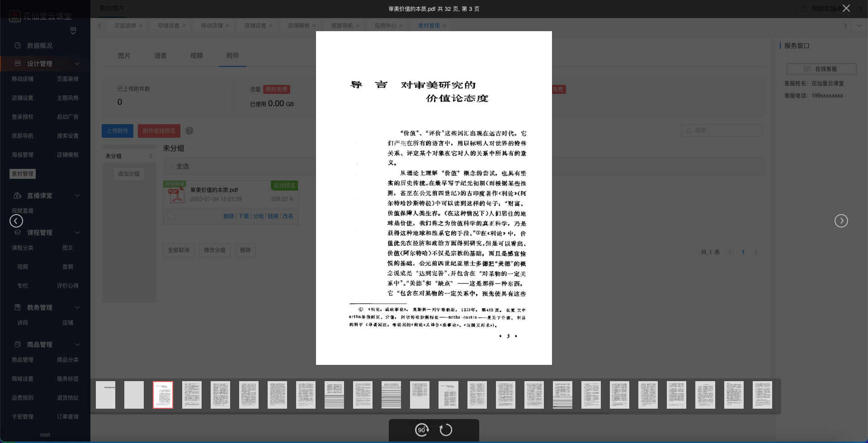Open the second page thumbnail
The height and width of the screenshot is (443, 868).
pos(134,395)
